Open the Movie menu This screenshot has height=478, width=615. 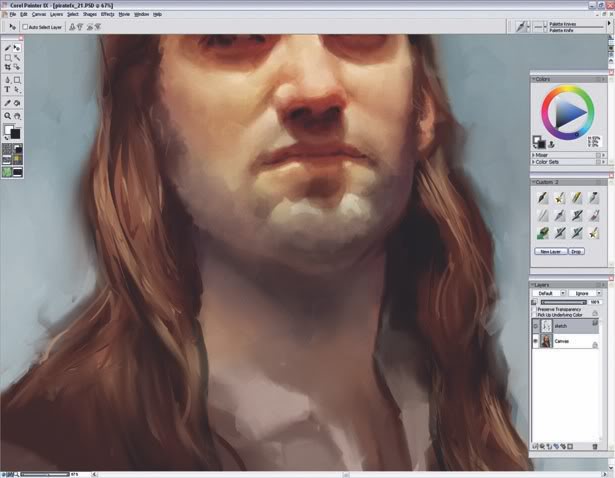point(124,14)
